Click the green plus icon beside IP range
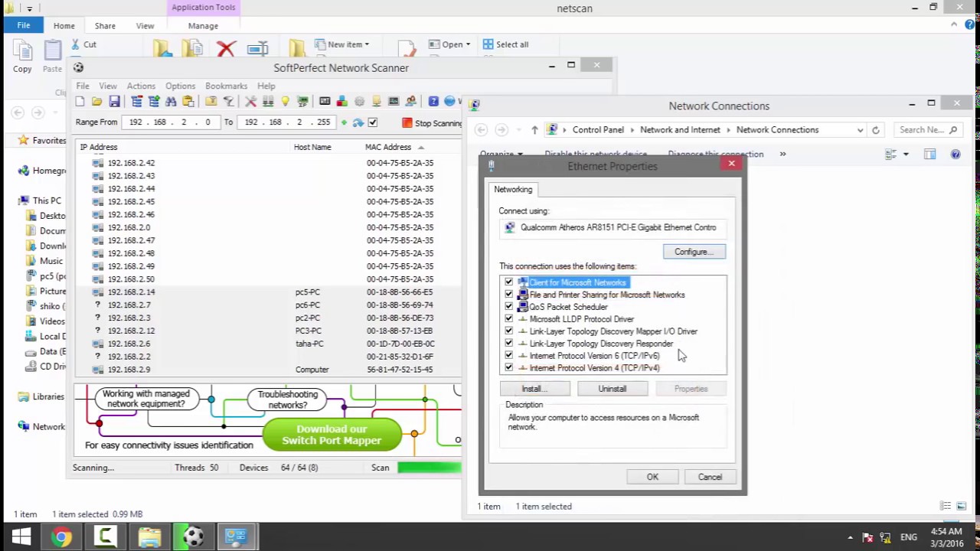Viewport: 980px width, 551px height. (x=344, y=122)
